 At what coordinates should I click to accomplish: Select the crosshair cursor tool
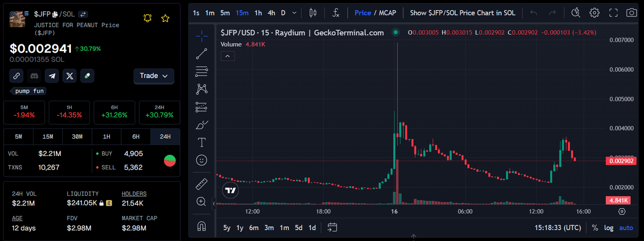tap(202, 36)
